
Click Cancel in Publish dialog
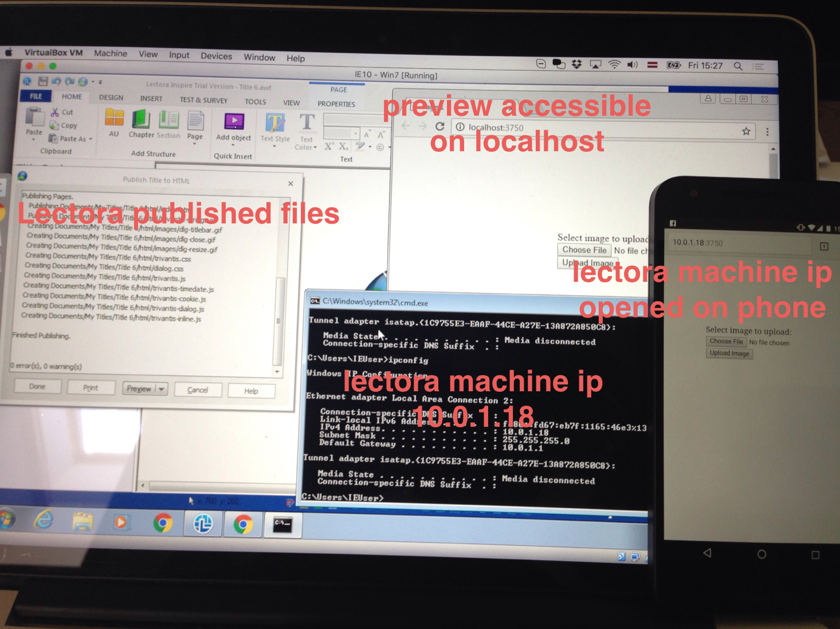(198, 390)
